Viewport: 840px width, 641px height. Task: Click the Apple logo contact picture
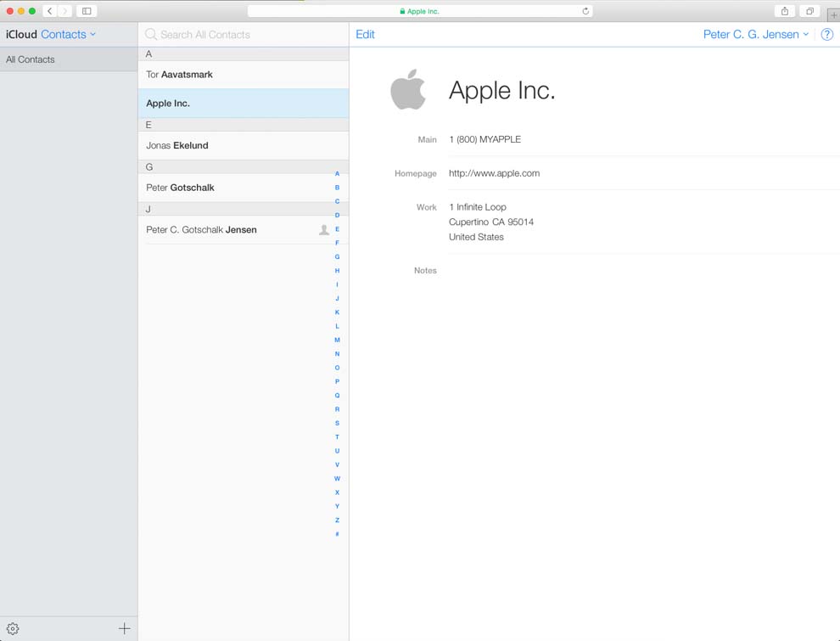pos(407,89)
